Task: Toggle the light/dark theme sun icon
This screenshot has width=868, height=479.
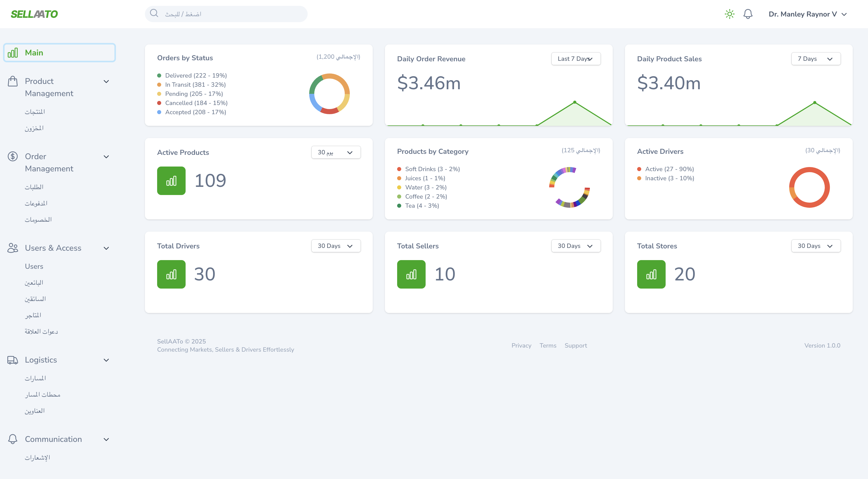Action: 729,14
